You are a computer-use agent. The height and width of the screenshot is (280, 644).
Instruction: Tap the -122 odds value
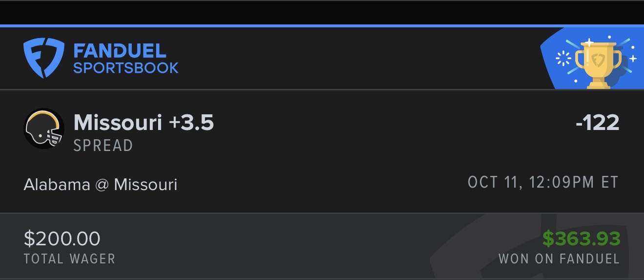coord(597,123)
